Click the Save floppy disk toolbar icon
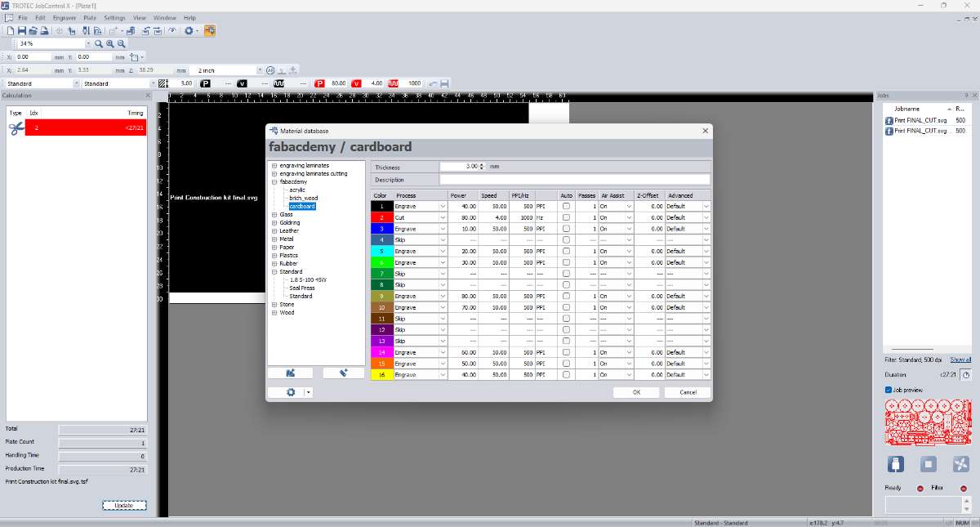Image resolution: width=980 pixels, height=527 pixels. [21, 30]
